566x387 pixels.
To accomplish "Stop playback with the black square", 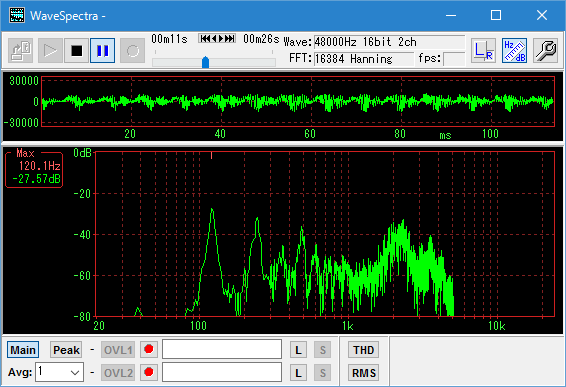I will [x=77, y=51].
